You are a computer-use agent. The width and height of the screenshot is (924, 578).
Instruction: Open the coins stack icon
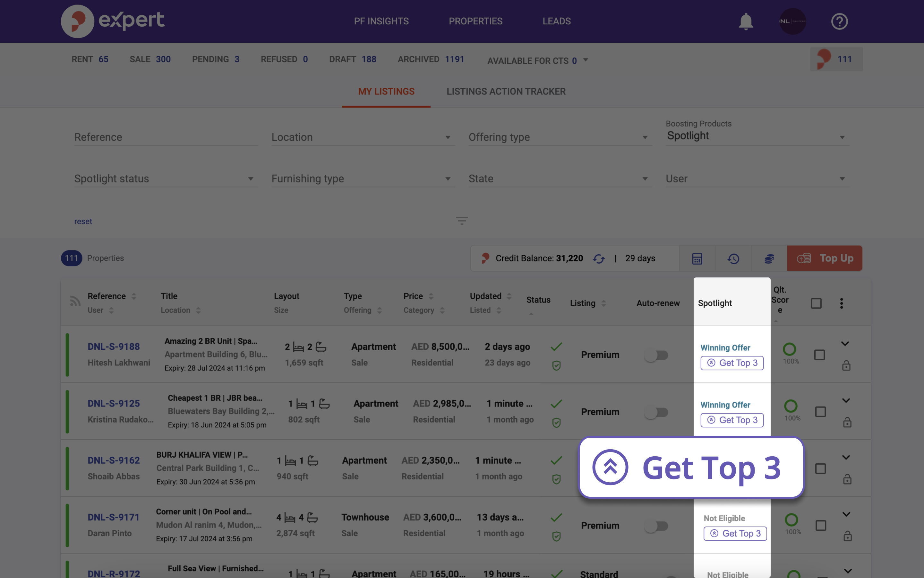click(769, 259)
